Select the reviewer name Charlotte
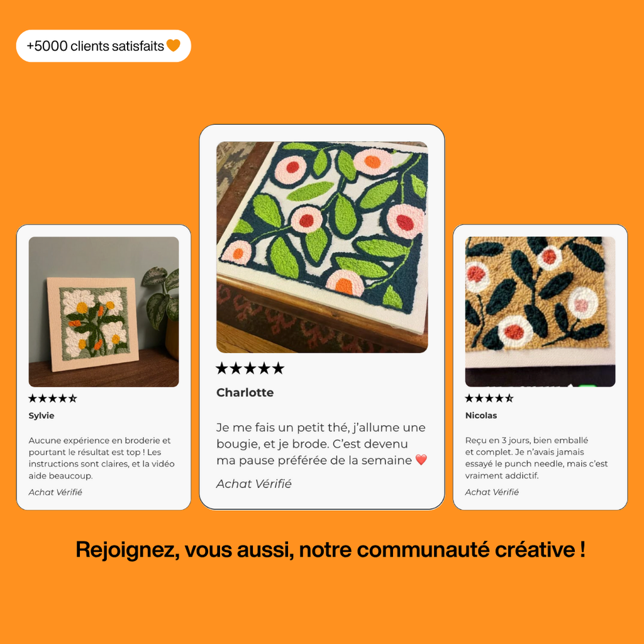Screen dimensions: 644x644 245,392
